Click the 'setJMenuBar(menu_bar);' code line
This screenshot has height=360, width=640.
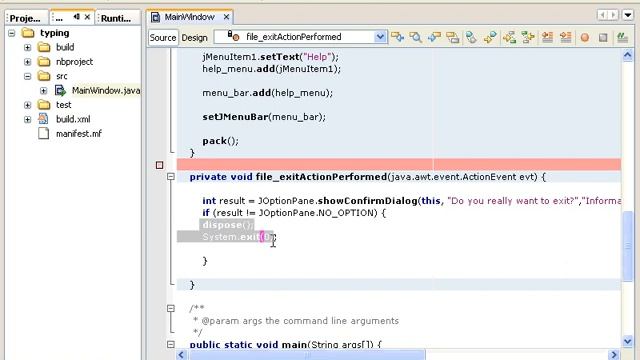coord(264,117)
